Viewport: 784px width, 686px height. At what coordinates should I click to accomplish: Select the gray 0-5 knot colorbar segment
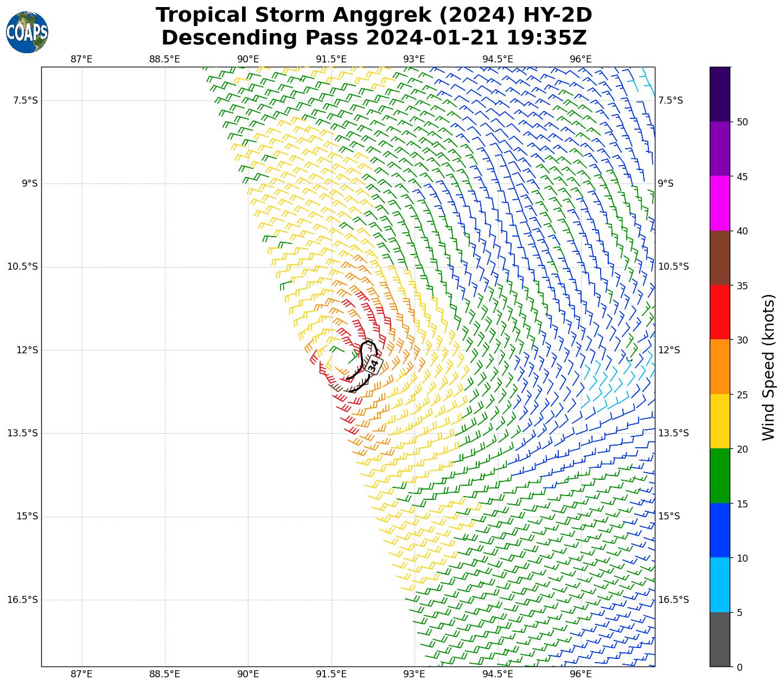720,640
